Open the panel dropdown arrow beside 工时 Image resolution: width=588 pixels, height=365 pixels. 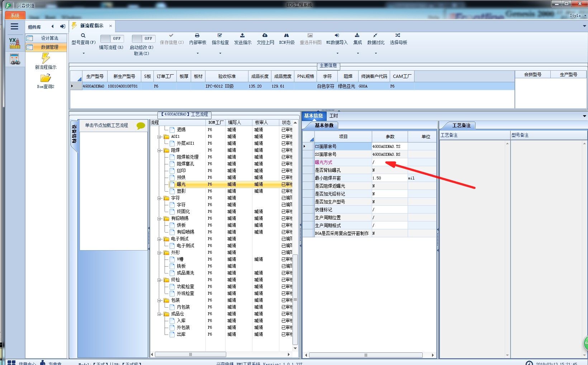tap(584, 116)
